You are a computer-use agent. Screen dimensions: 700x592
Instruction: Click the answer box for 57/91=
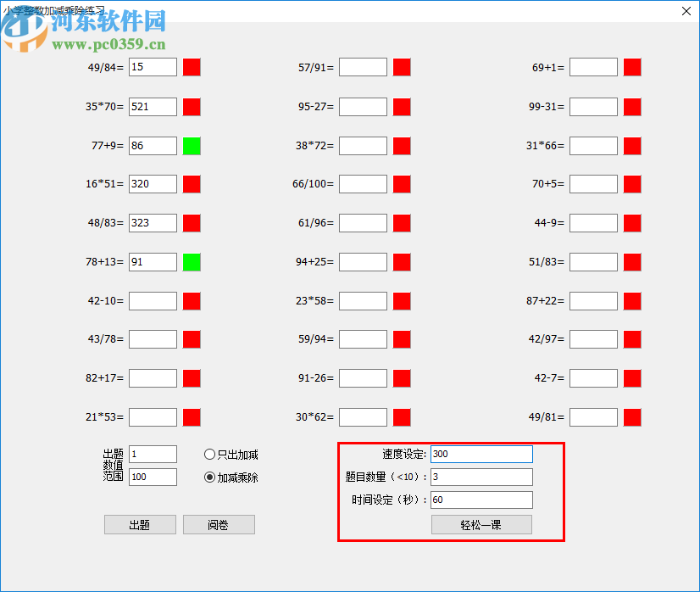[x=363, y=67]
